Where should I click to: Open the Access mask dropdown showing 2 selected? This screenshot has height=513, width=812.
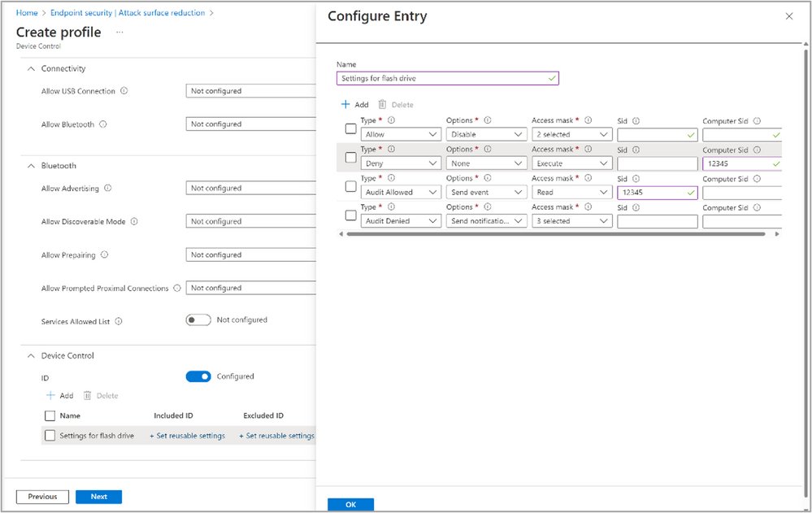coord(571,134)
